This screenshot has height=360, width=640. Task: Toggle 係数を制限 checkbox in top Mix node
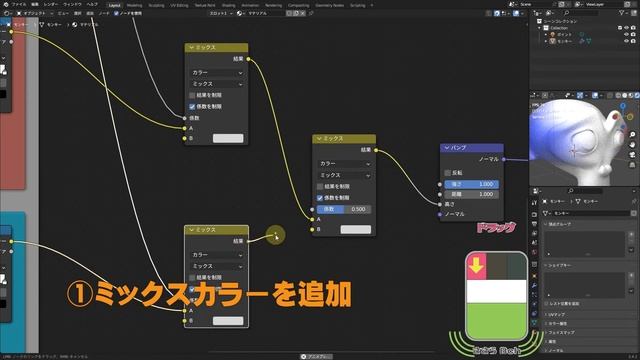192,107
